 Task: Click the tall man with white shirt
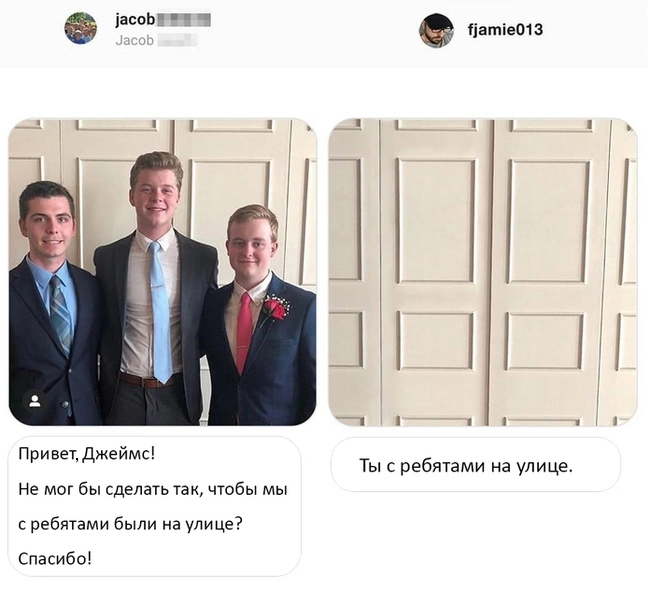[x=155, y=288]
